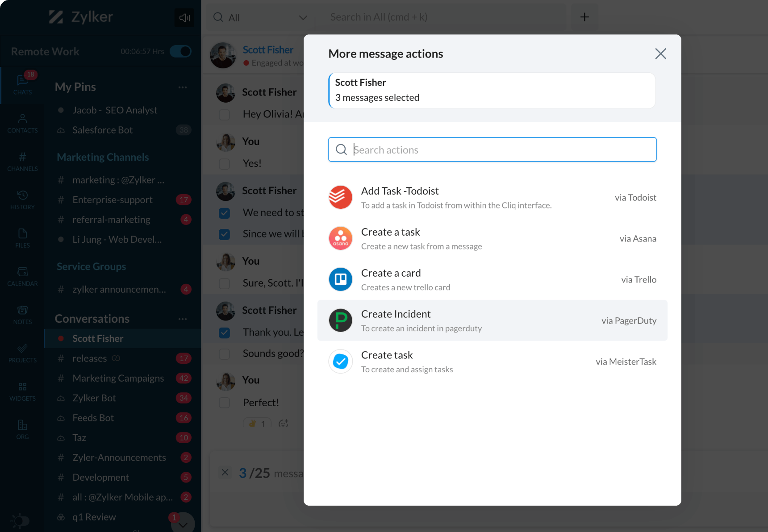Uncheck the 'Thank you' message checkbox

pyautogui.click(x=225, y=332)
